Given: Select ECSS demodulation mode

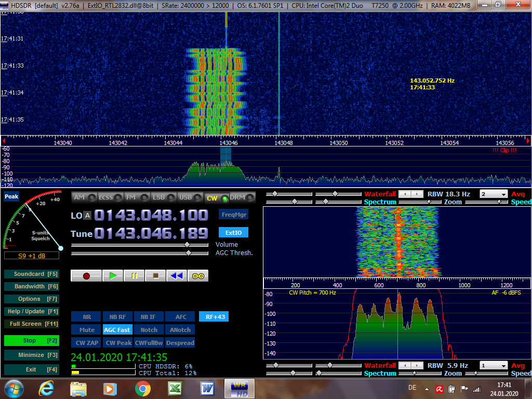Looking at the screenshot, I should [110, 197].
